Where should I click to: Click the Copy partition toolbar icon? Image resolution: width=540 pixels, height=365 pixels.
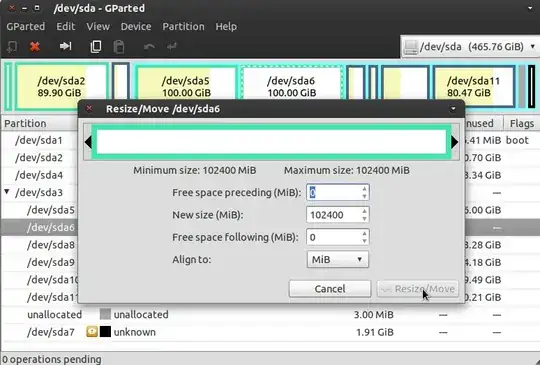pos(96,46)
